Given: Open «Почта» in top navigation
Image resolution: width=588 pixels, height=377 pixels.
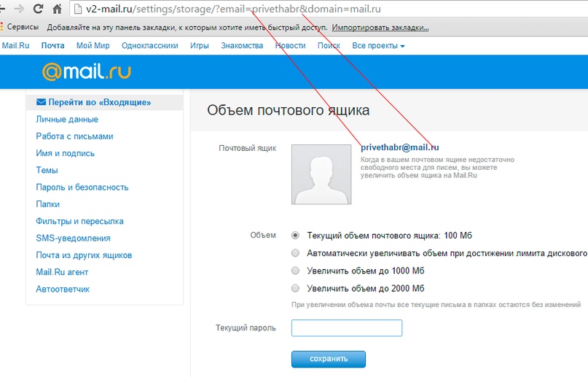Looking at the screenshot, I should pyautogui.click(x=53, y=46).
